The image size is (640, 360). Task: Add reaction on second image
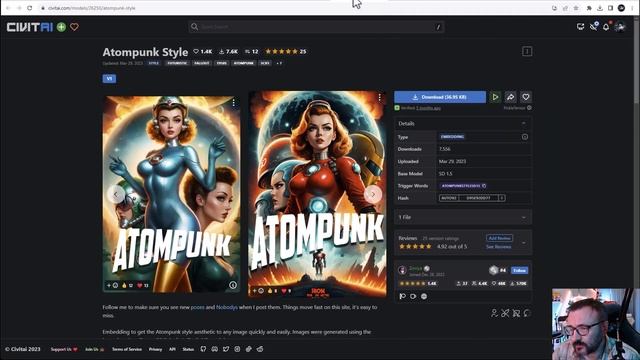258,291
